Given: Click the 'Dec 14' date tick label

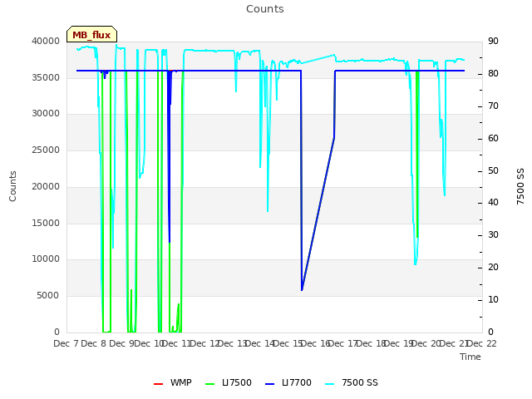Looking at the screenshot, I should coord(260,343).
